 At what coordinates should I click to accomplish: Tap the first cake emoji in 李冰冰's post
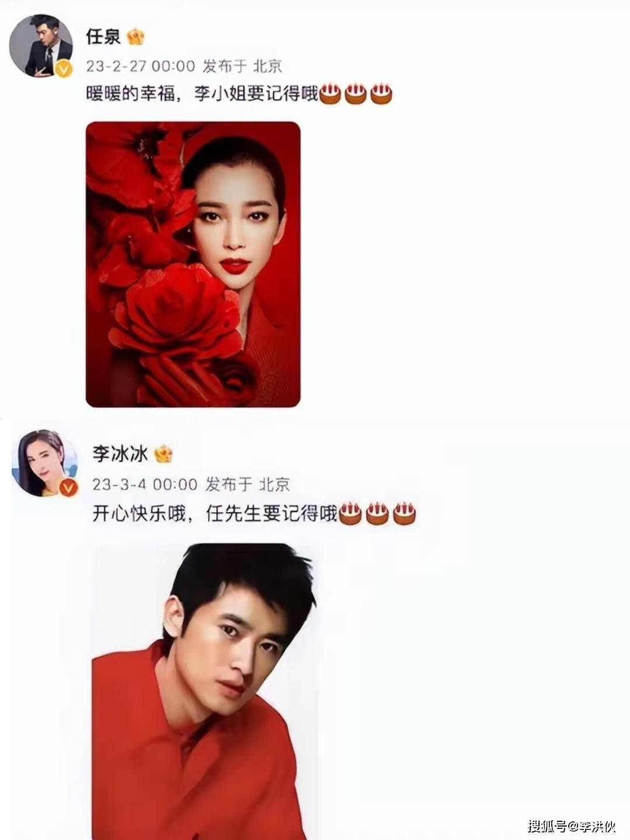click(350, 514)
